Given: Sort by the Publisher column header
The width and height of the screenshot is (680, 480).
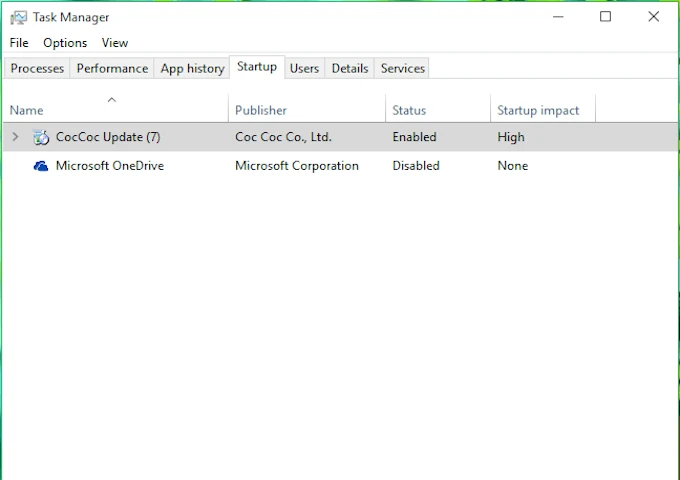Looking at the screenshot, I should pos(307,110).
